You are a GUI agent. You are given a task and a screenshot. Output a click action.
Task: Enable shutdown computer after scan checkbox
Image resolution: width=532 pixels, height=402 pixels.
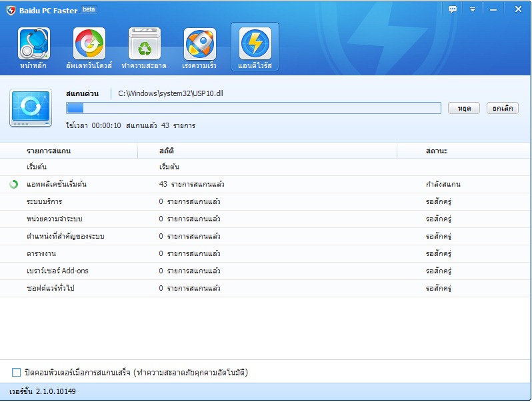point(17,372)
